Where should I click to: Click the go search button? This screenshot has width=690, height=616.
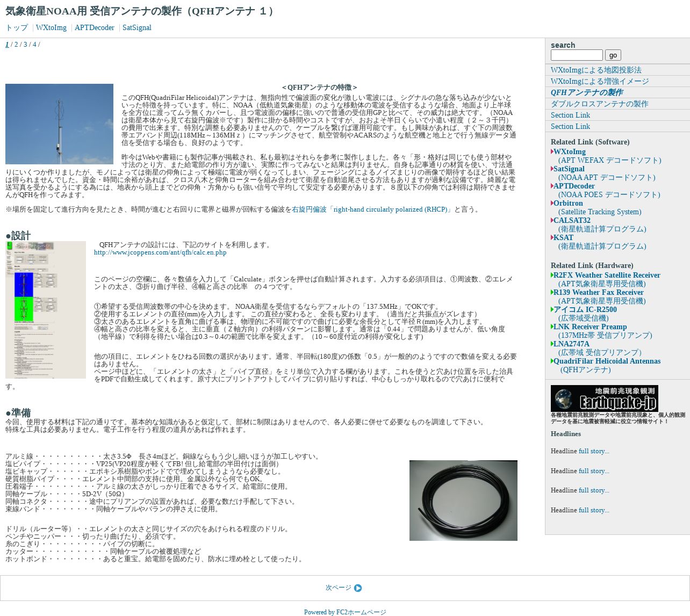tap(613, 55)
